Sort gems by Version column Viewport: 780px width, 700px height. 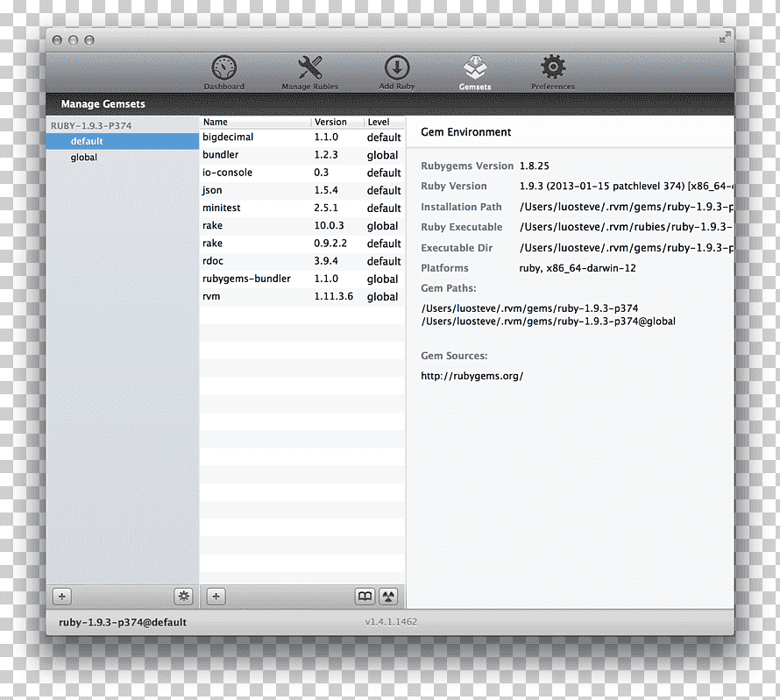[x=337, y=123]
